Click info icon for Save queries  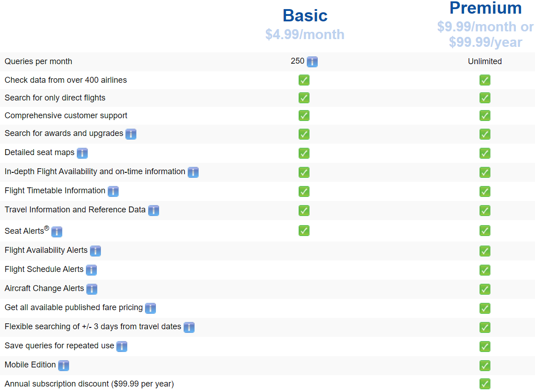tap(122, 347)
